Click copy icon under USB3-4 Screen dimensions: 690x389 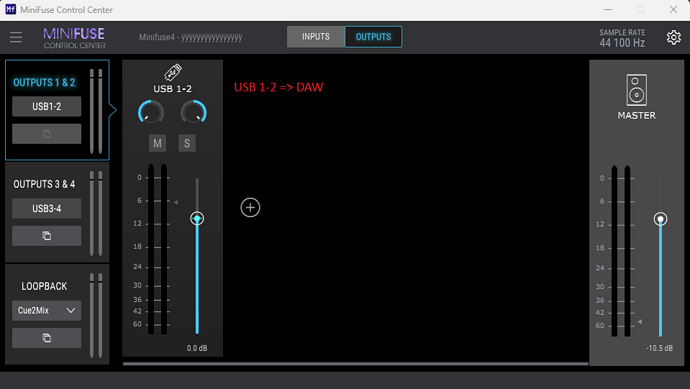pyautogui.click(x=47, y=236)
